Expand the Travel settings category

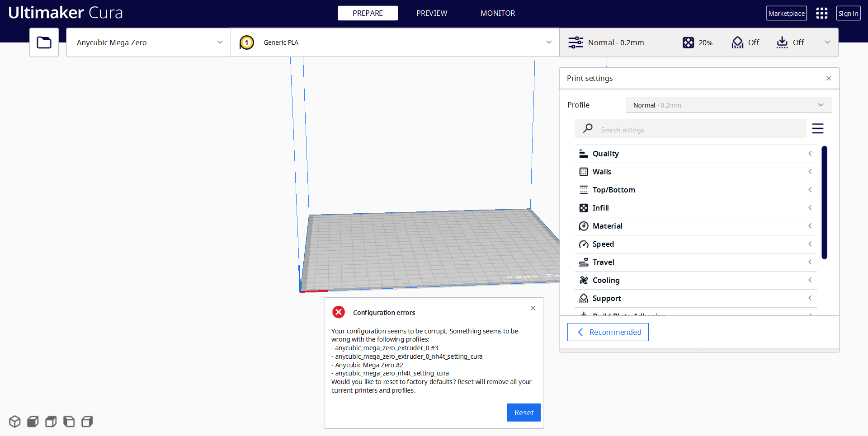coord(696,262)
